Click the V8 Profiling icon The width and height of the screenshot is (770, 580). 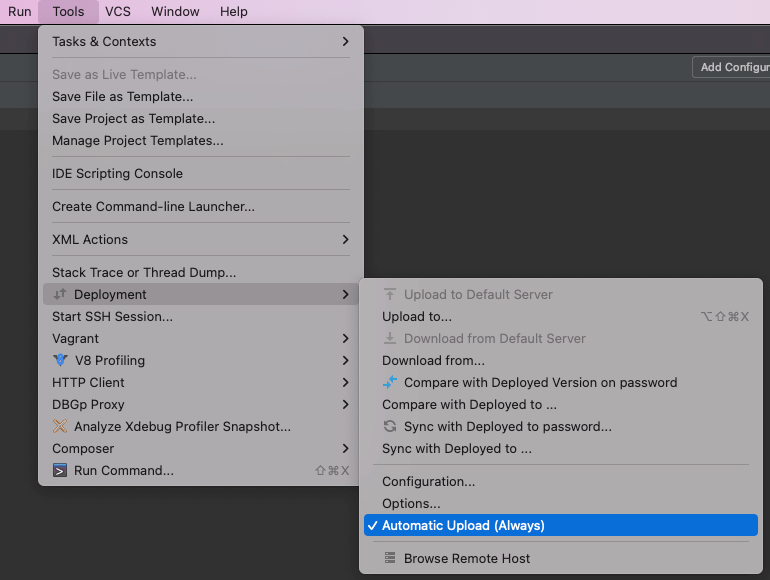click(x=61, y=360)
